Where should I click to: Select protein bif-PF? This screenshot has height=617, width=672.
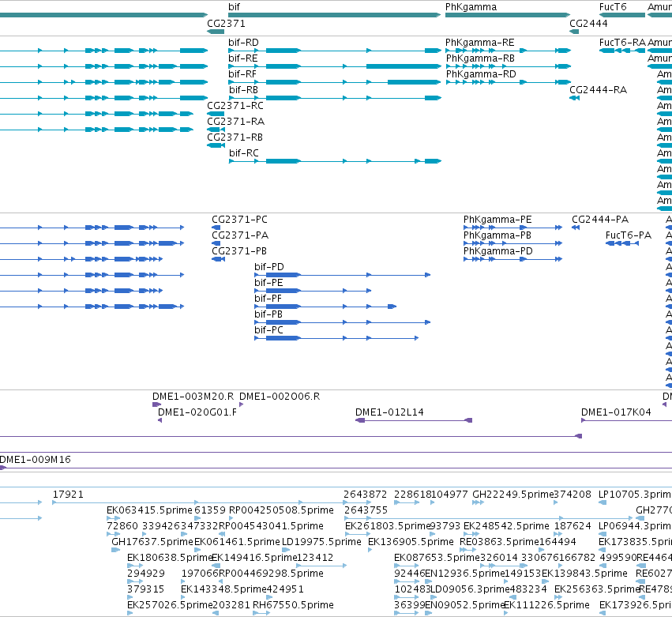coord(325,307)
